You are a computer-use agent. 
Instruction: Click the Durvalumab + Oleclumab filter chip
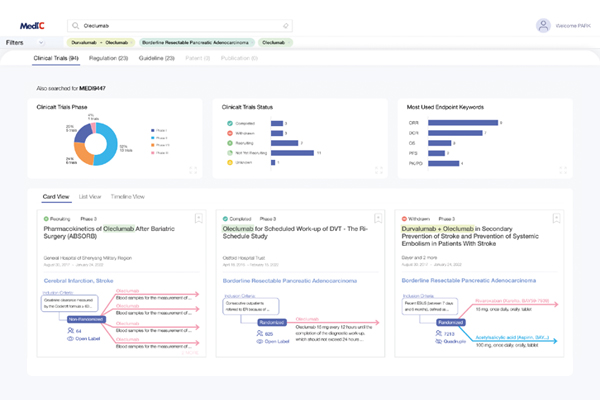(x=100, y=43)
